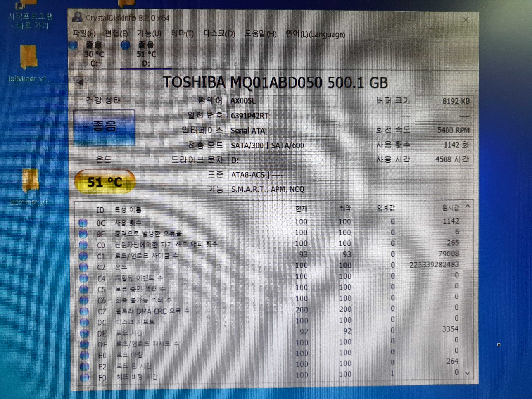Screen dimensions: 532x399
Task: Click the buffer size value 8192 KB
Action: [x=444, y=101]
